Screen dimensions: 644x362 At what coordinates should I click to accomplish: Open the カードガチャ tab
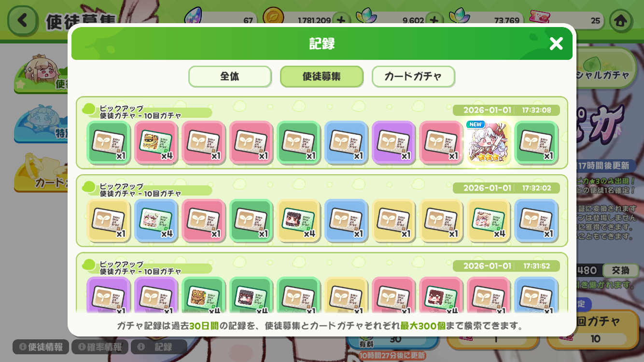pos(413,76)
